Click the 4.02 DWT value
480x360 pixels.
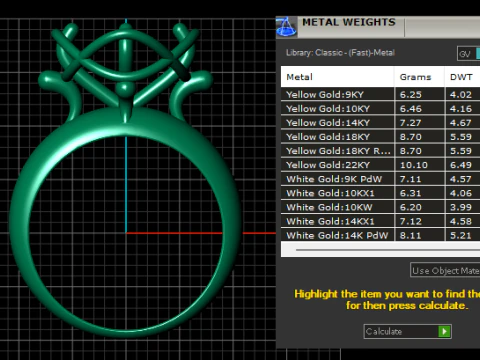(461, 95)
